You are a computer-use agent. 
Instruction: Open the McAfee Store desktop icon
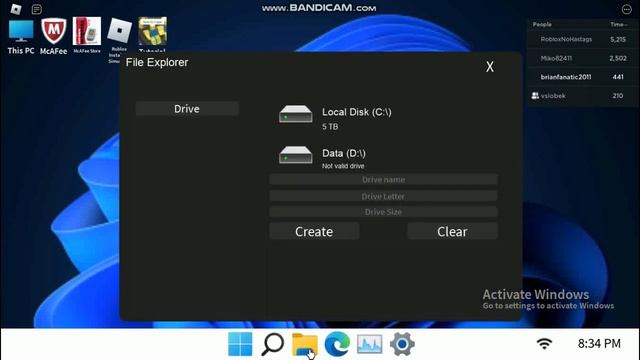click(87, 35)
